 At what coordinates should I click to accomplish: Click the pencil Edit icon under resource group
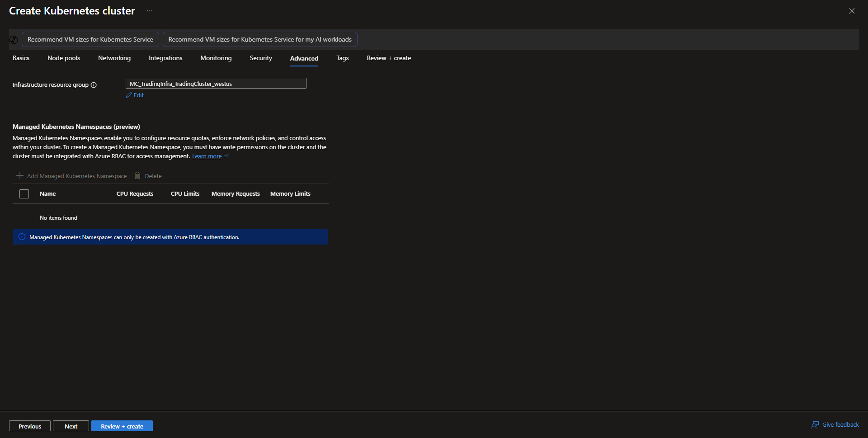click(x=129, y=95)
